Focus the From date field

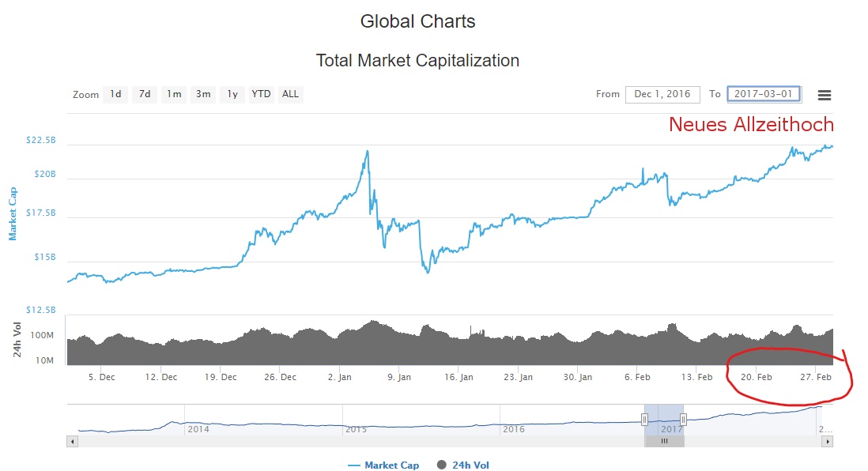click(662, 94)
